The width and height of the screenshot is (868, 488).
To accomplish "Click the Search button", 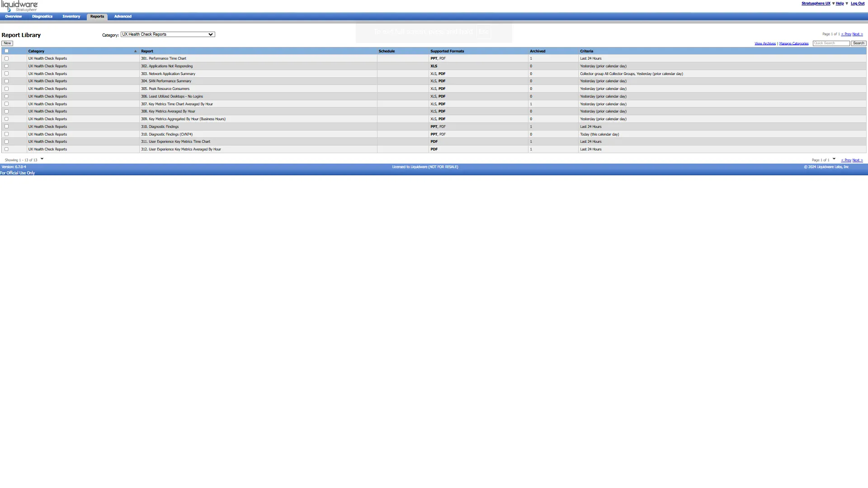I will coord(859,43).
